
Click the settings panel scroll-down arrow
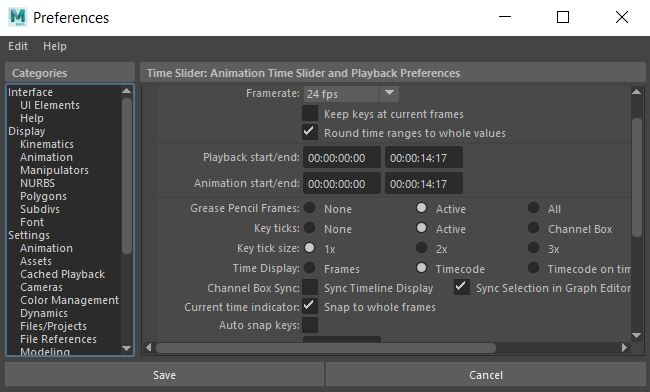tap(637, 335)
